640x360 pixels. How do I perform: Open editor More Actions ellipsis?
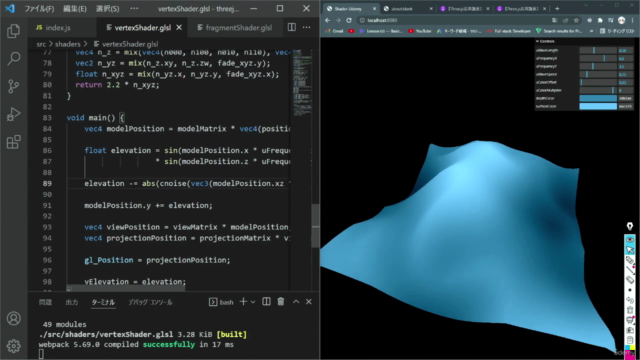point(307,27)
